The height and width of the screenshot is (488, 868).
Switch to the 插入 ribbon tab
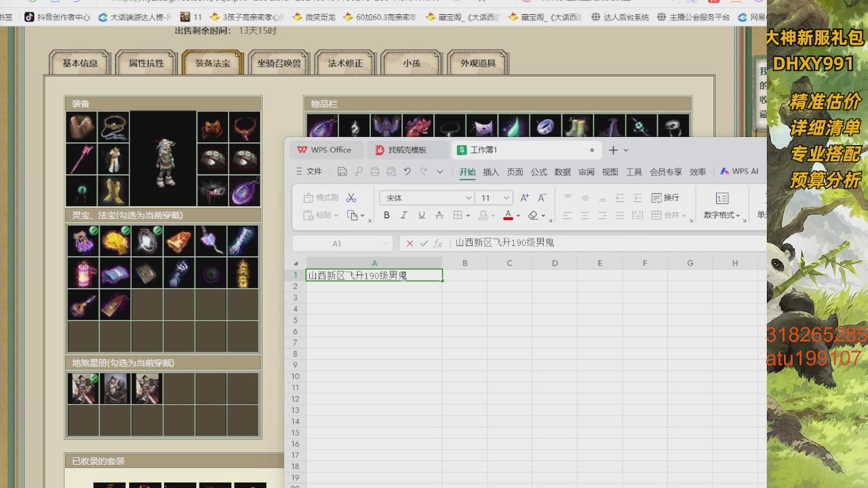(491, 172)
